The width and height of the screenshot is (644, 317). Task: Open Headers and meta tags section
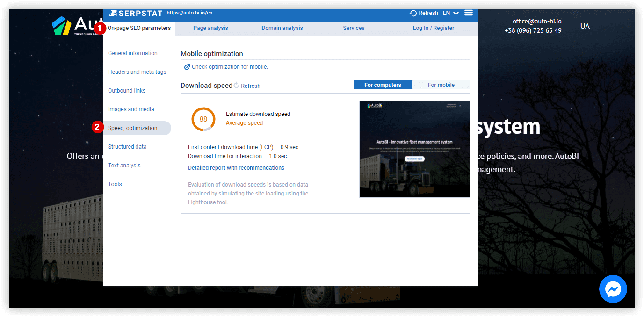click(x=137, y=72)
